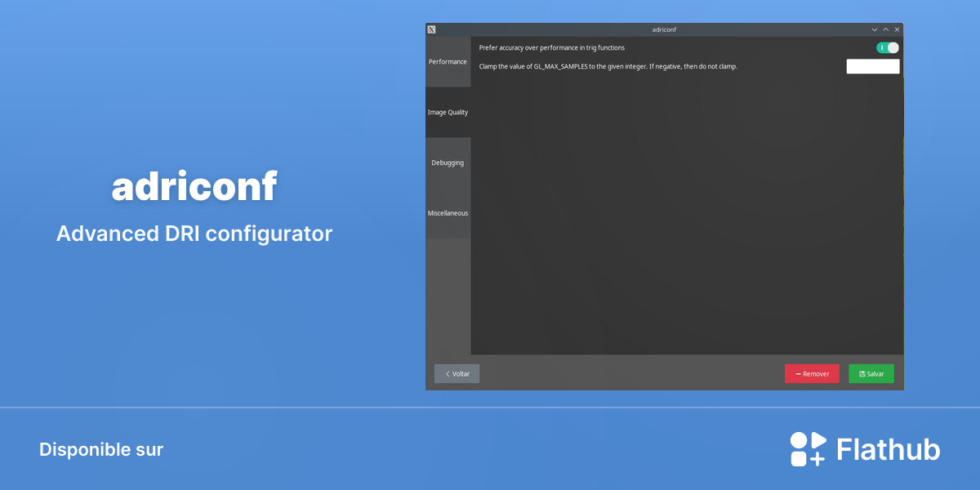Click the 'Prefer accuracy over performance' label
Image resolution: width=980 pixels, height=490 pixels.
tap(552, 47)
